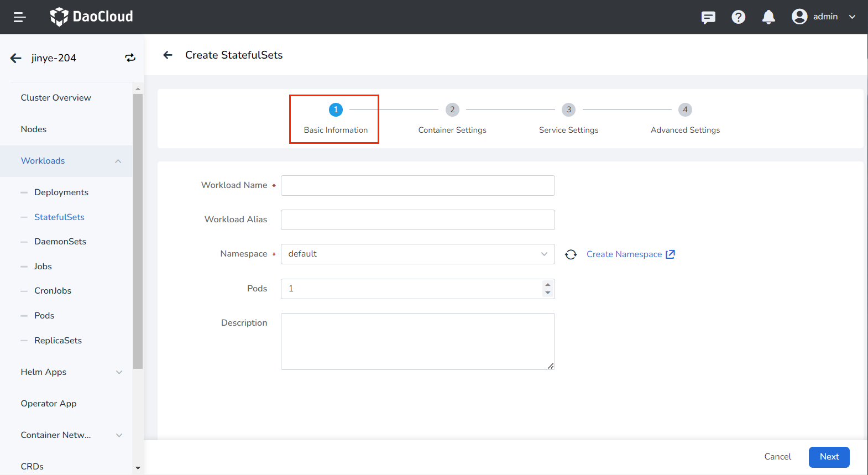Open the Create Namespace link
Viewport: 868px width, 475px height.
click(630, 254)
